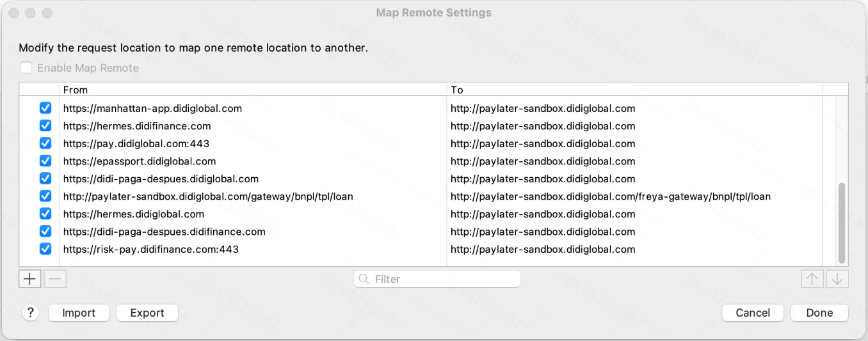Click the minus icon to remove mapping
The image size is (868, 341).
pos(56,279)
